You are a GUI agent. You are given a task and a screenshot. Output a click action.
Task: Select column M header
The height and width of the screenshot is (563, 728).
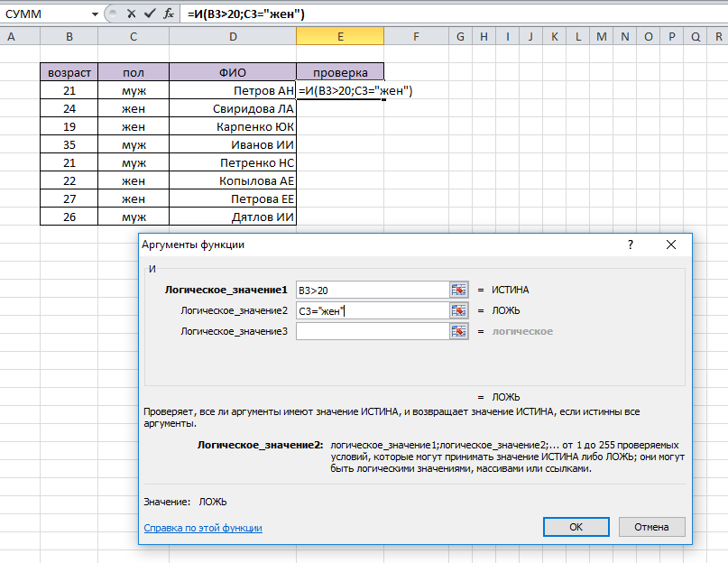point(601,36)
